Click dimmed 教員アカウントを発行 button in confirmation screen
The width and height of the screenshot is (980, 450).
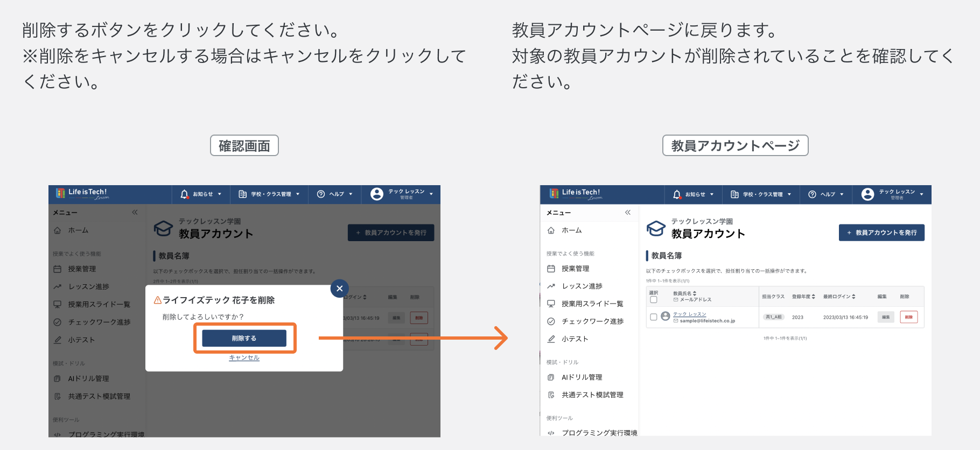click(391, 233)
